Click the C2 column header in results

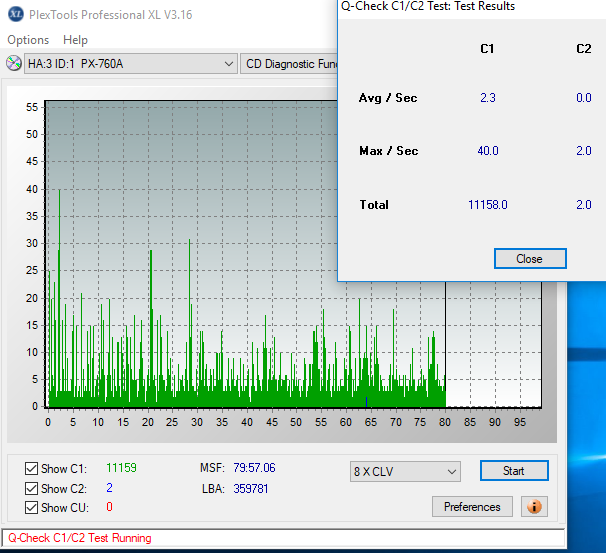(584, 49)
